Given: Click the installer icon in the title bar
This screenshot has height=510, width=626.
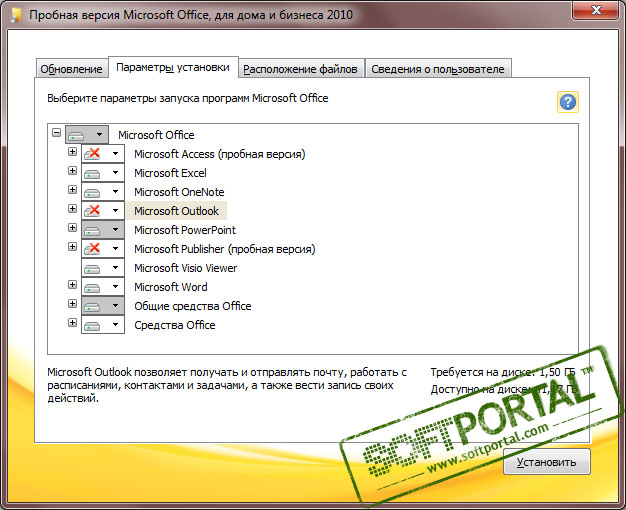Looking at the screenshot, I should point(16,15).
